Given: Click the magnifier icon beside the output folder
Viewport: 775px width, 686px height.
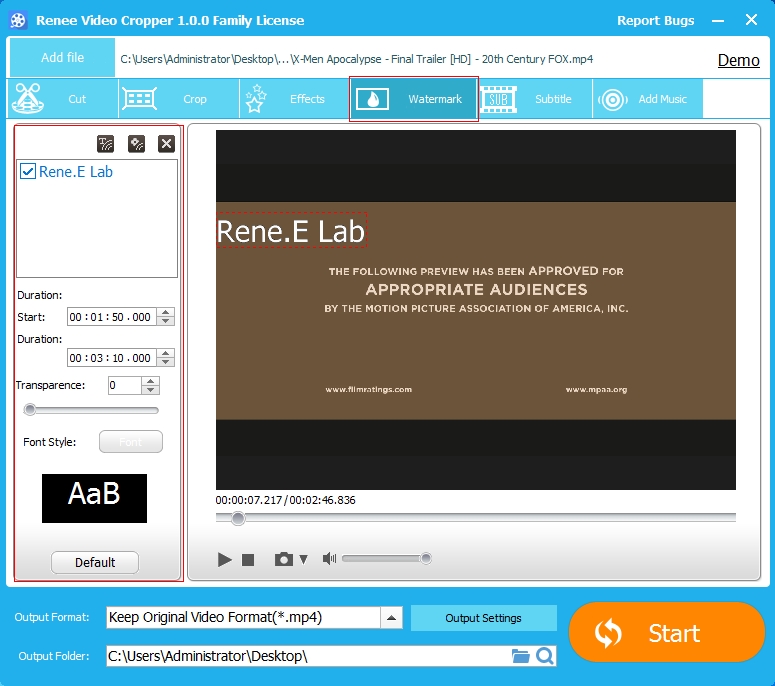Looking at the screenshot, I should 545,656.
